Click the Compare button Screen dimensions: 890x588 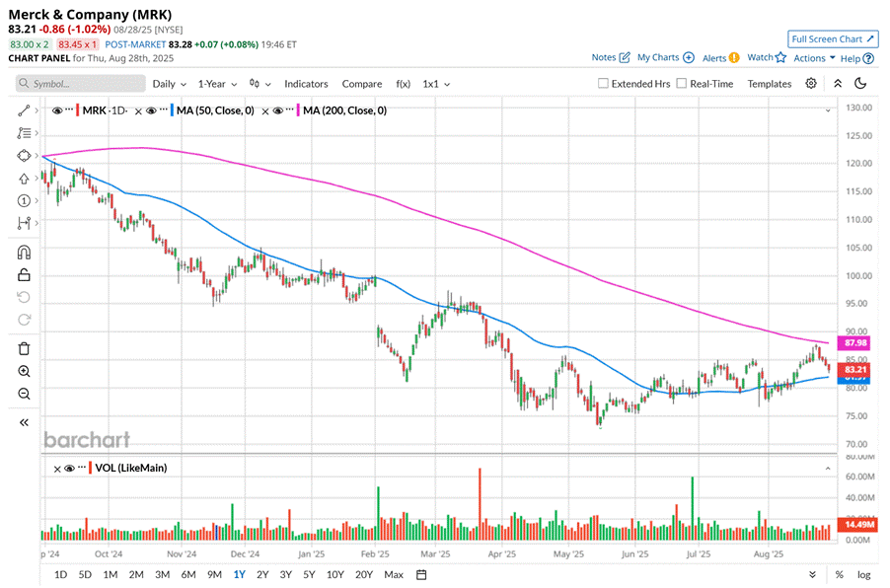361,84
